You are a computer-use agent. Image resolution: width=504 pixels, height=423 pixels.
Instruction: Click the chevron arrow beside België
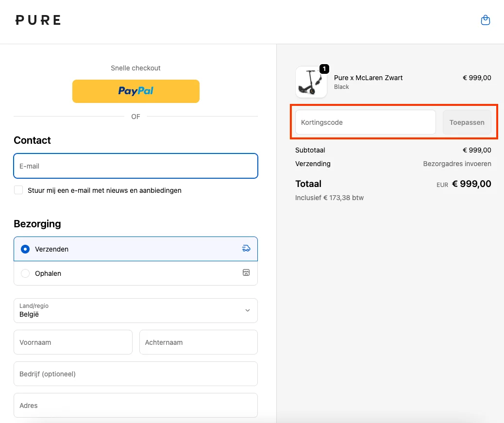pos(248,311)
